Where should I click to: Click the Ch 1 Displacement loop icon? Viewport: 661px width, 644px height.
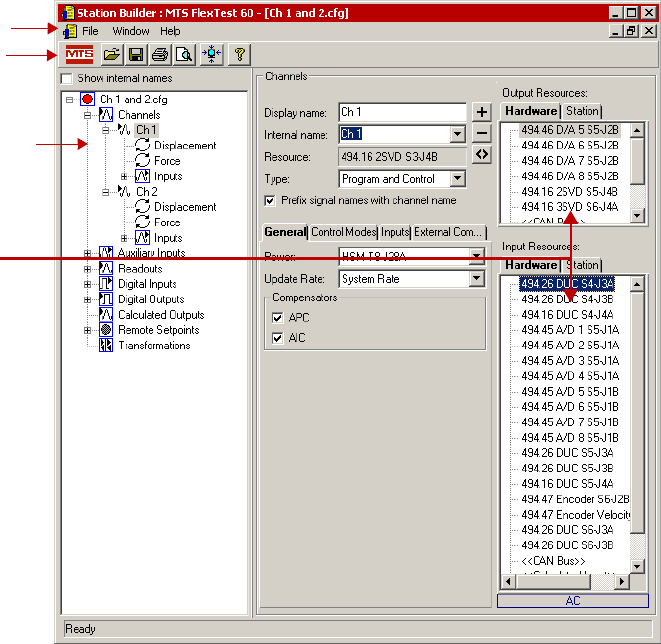[x=142, y=145]
